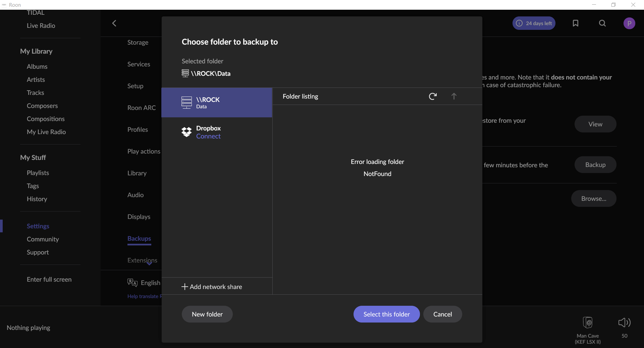Viewport: 644px width, 348px height.
Task: Click the language translate icon
Action: 132,283
